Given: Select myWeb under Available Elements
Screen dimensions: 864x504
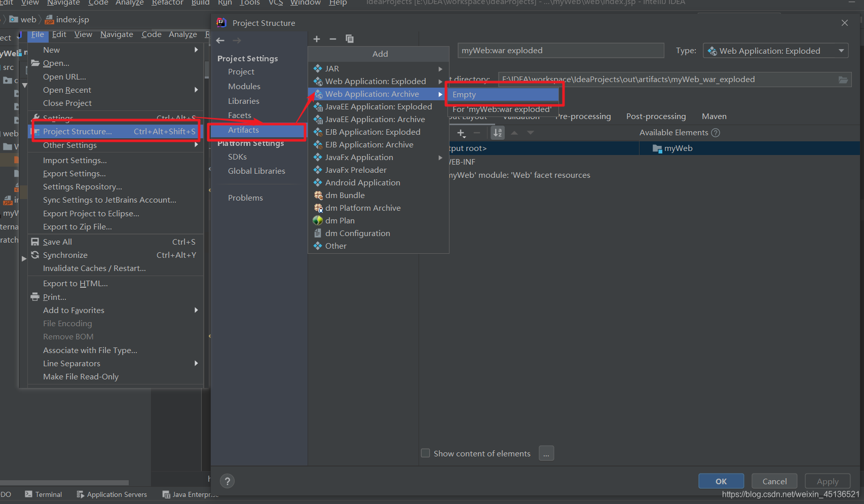Looking at the screenshot, I should [678, 148].
